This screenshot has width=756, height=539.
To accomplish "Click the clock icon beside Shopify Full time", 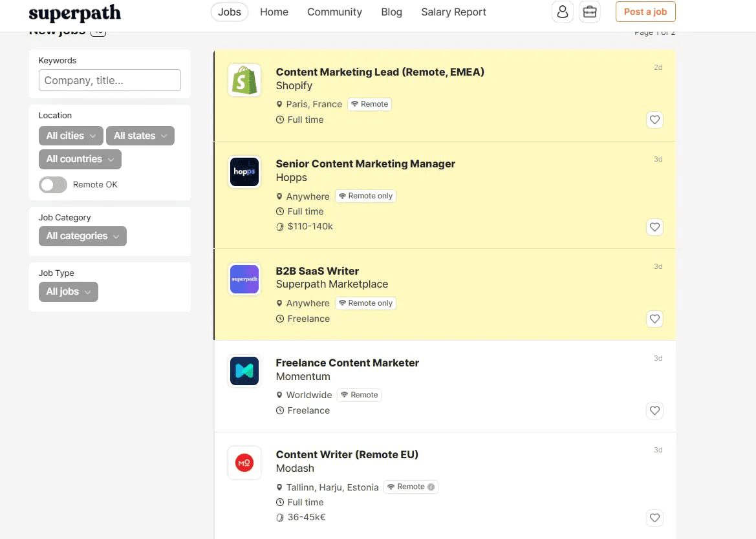I will coord(279,120).
